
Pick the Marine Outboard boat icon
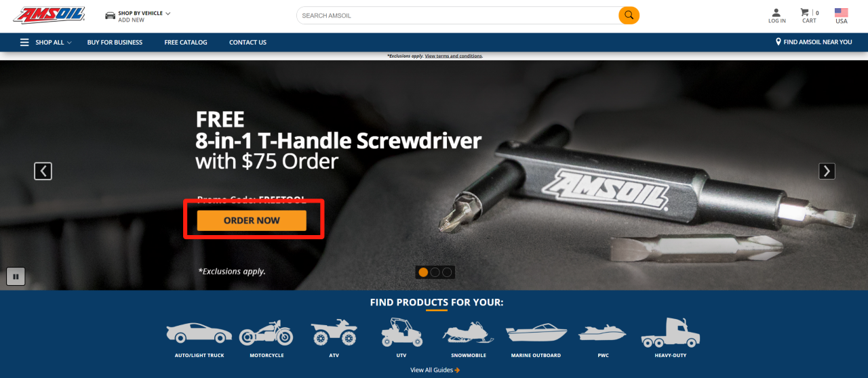click(536, 333)
